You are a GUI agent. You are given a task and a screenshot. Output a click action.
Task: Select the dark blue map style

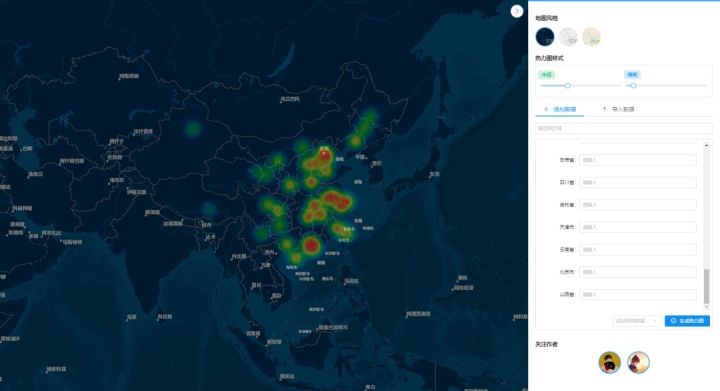pyautogui.click(x=545, y=37)
